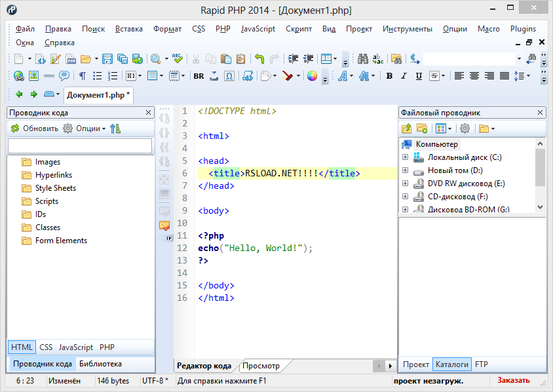Expand the Локальный диск (C:) tree node
553x392 pixels.
coord(405,157)
